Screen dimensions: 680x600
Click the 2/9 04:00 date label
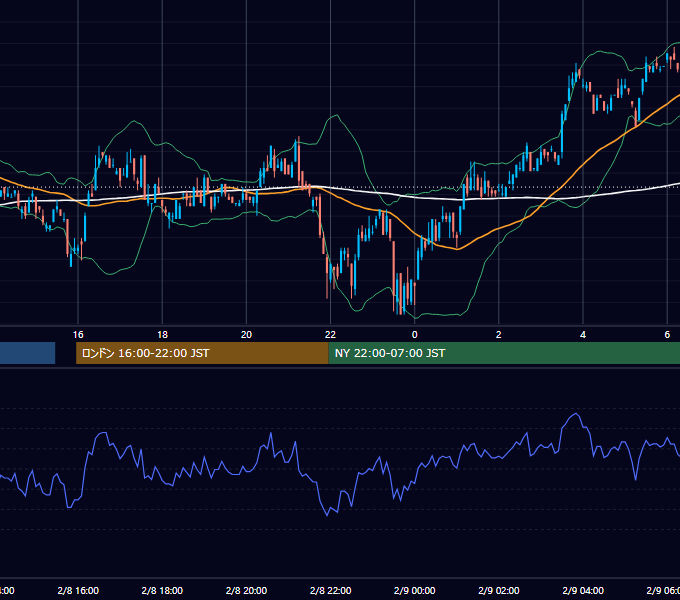(x=583, y=590)
